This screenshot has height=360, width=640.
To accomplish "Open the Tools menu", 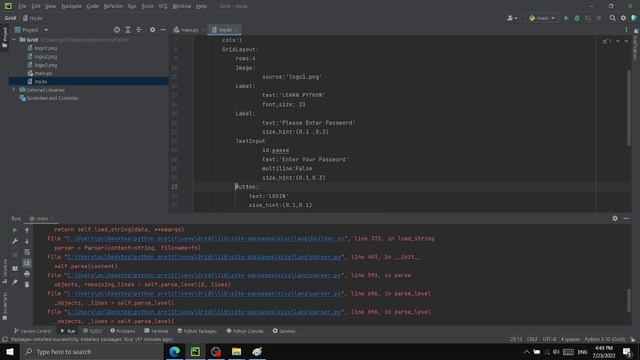I will click(147, 6).
